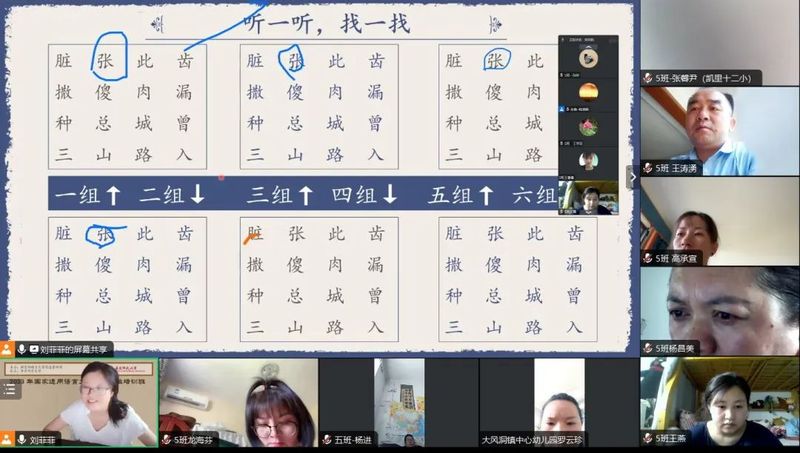Click muted mic icon next to 5班龙海芬
Image resolution: width=800 pixels, height=453 pixels.
click(x=166, y=439)
